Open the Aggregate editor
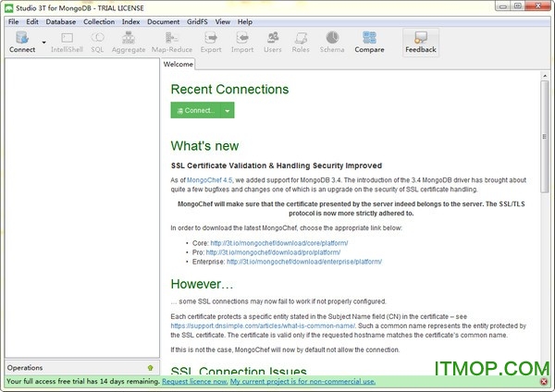The width and height of the screenshot is (555, 392). pyautogui.click(x=129, y=42)
